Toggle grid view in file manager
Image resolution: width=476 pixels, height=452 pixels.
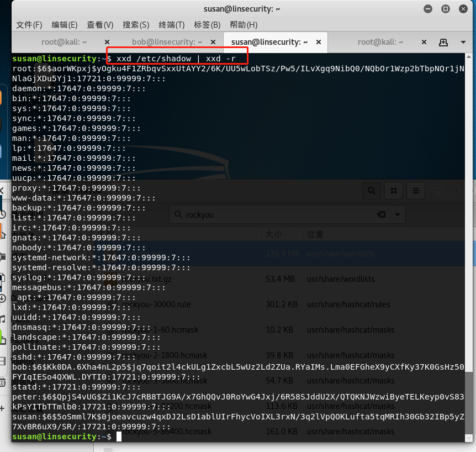coord(394,191)
